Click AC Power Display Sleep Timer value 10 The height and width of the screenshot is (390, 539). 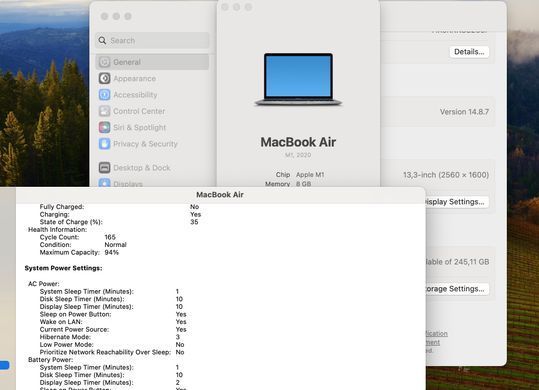179,307
